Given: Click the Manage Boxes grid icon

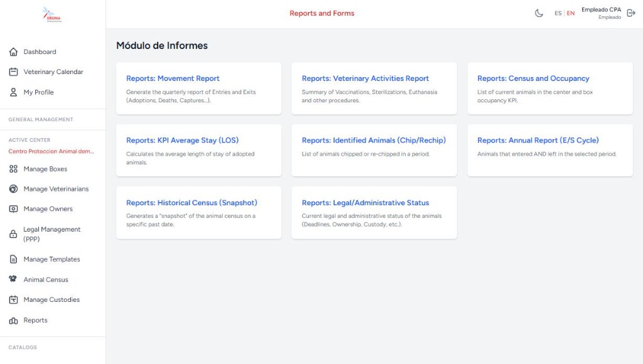Looking at the screenshot, I should [x=14, y=169].
